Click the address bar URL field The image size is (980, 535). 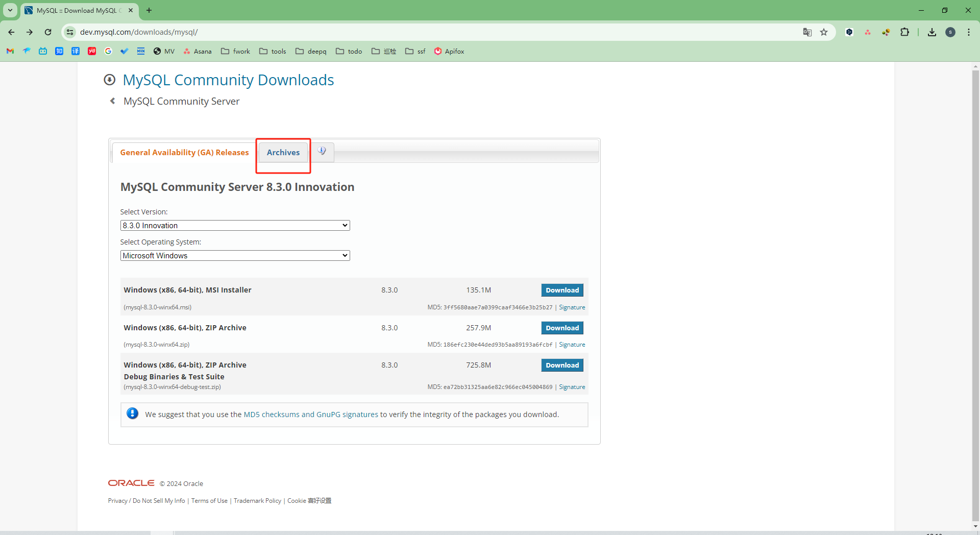439,32
